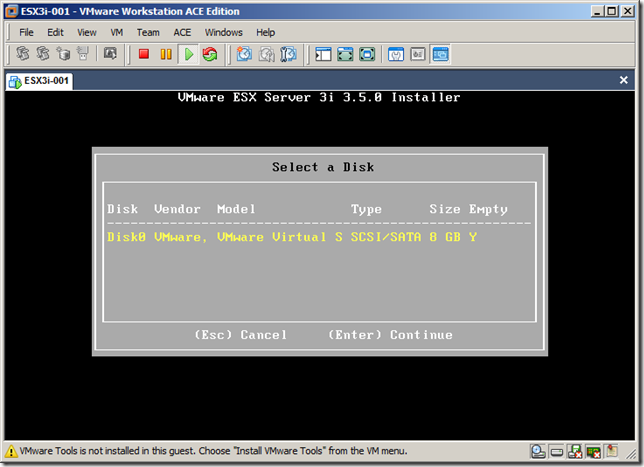Click the network adapter status icon
644x467 pixels.
point(592,451)
